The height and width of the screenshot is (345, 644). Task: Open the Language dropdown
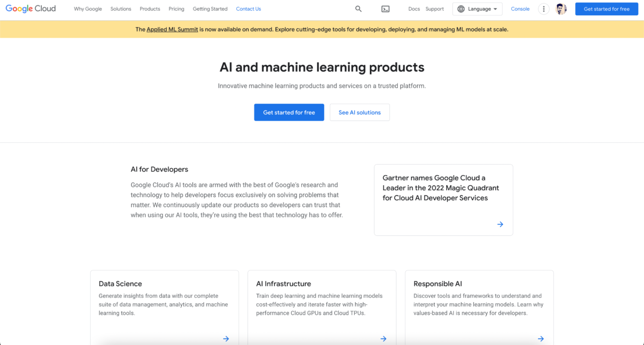pyautogui.click(x=480, y=8)
